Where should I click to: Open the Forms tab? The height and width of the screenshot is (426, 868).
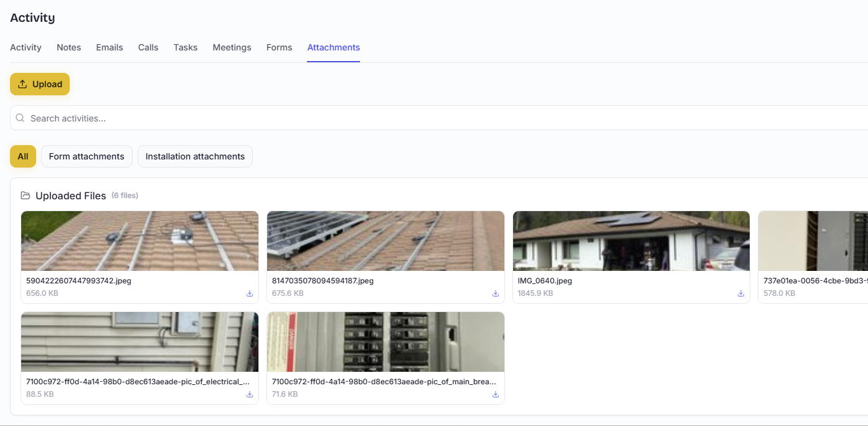[x=279, y=47]
